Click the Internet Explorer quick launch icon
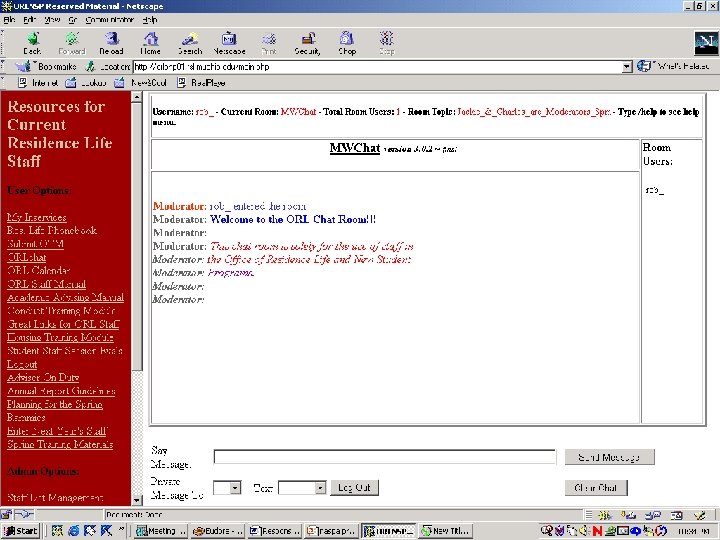 [x=73, y=531]
